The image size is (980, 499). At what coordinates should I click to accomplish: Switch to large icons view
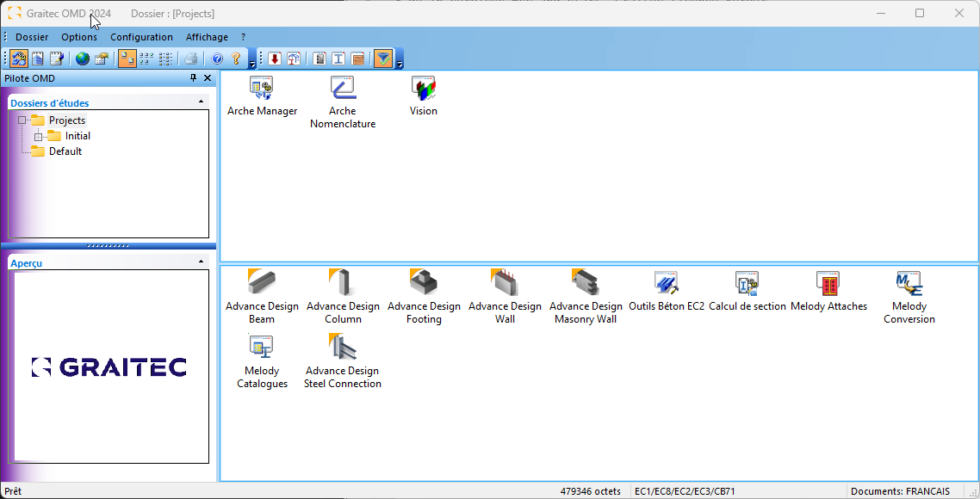pyautogui.click(x=127, y=59)
